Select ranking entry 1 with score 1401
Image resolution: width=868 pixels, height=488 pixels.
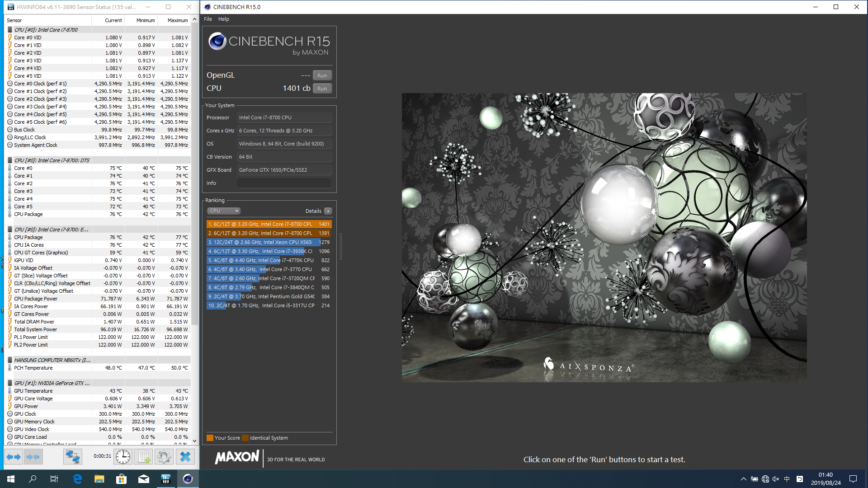[x=269, y=224]
